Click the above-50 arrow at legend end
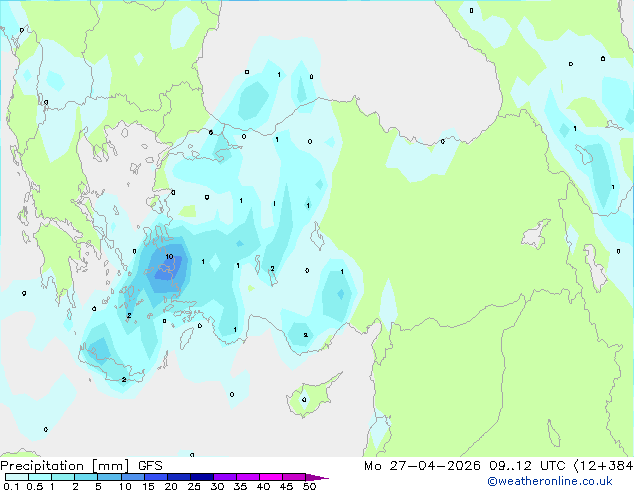 (317, 477)
